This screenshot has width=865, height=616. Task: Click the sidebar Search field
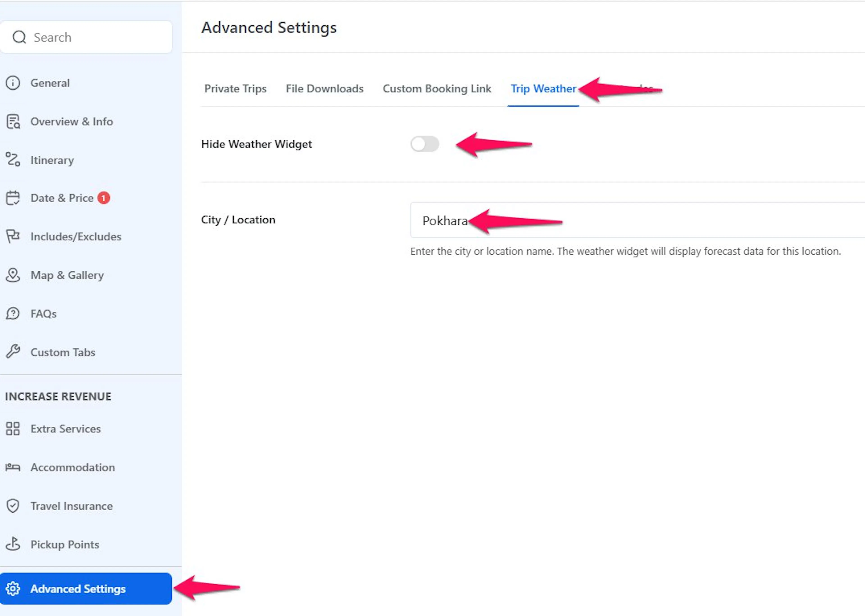tap(86, 37)
